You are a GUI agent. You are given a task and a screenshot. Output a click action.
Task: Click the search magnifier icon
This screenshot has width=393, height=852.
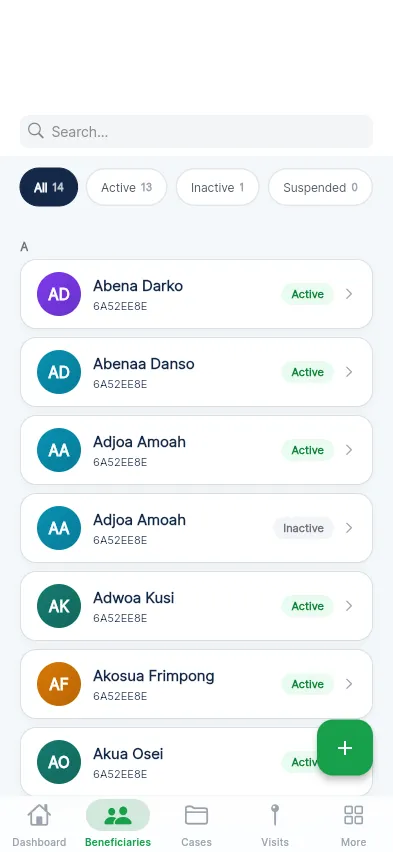36,130
